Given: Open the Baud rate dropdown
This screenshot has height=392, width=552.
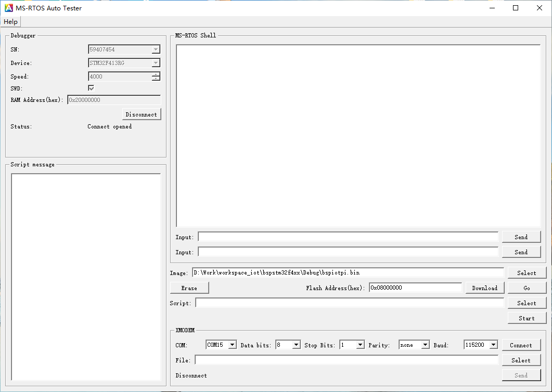Looking at the screenshot, I should coord(493,345).
